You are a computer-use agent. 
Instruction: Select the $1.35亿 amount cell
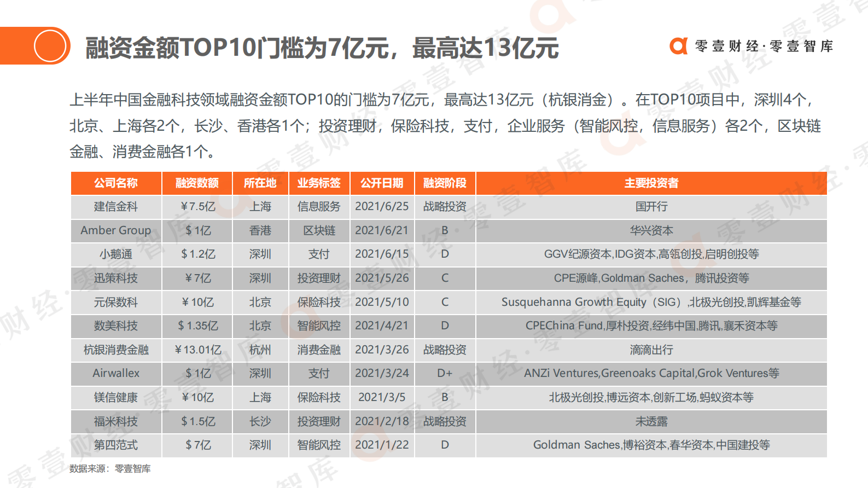[x=197, y=326]
